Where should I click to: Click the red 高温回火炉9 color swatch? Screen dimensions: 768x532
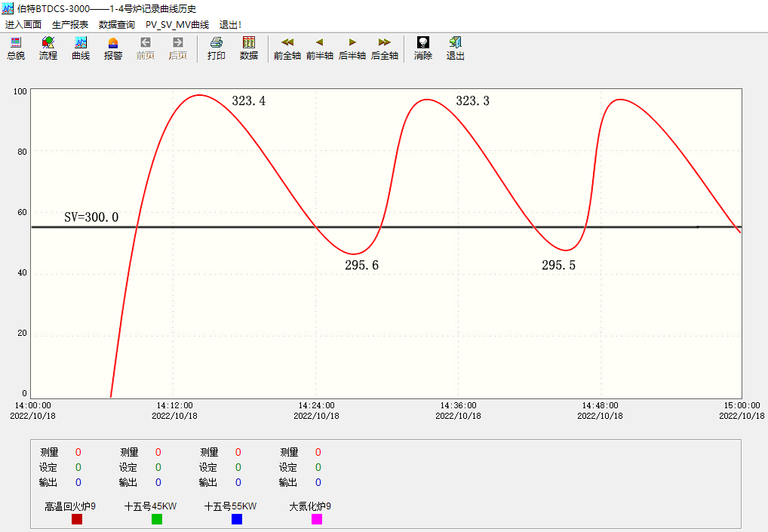(77, 519)
